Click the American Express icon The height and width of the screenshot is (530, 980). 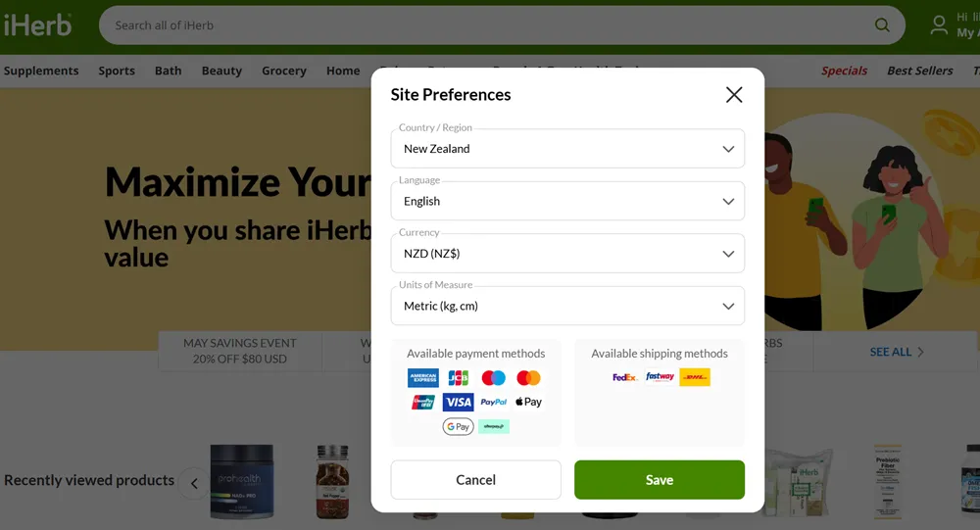coord(423,377)
